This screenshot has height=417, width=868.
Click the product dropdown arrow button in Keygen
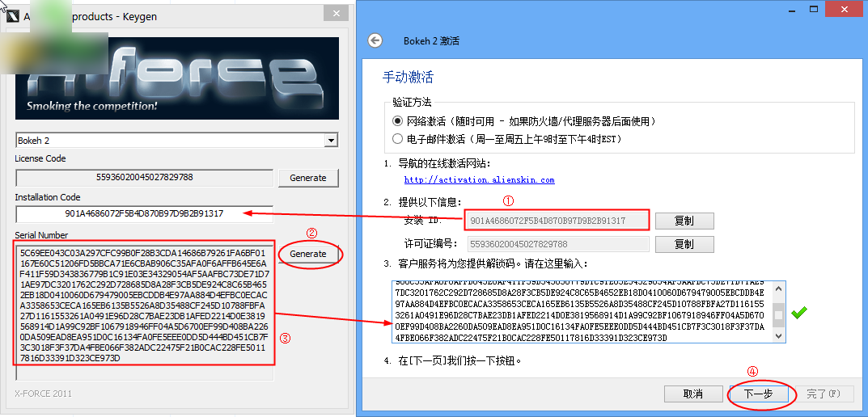click(332, 141)
